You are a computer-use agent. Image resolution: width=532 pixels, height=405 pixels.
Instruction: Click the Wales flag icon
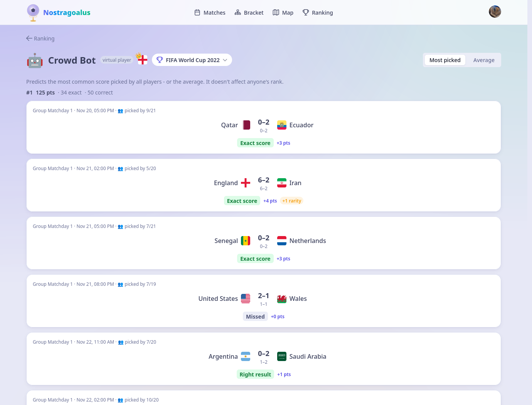[282, 299]
